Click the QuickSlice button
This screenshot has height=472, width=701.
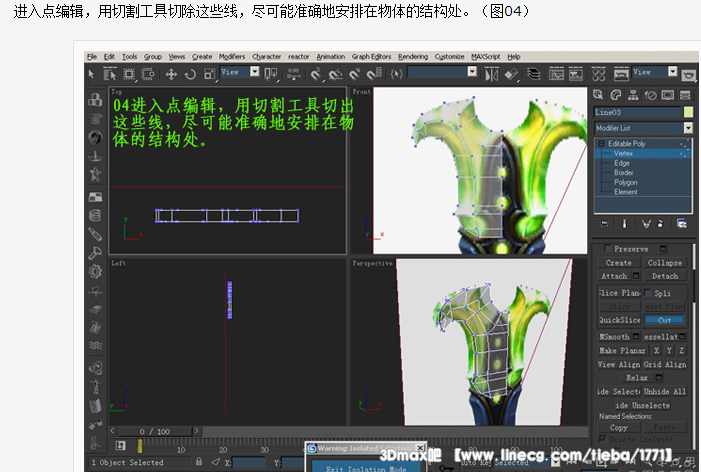click(x=619, y=320)
